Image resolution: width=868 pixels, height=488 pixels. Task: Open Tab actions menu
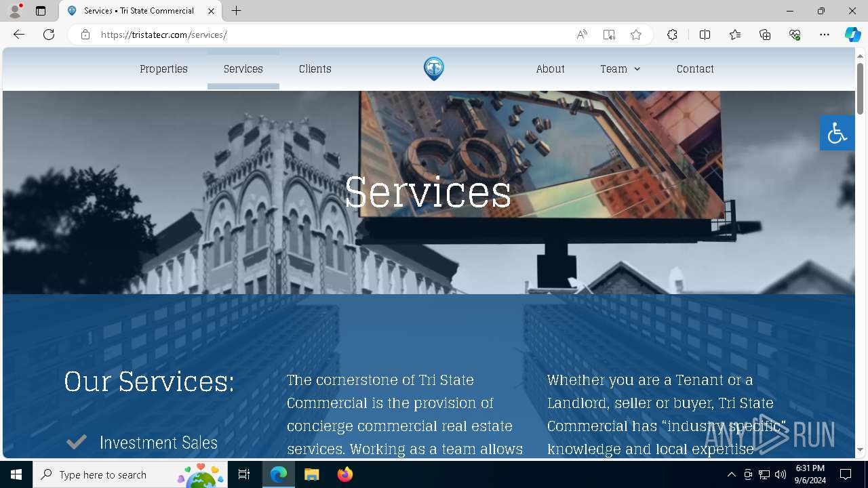click(41, 11)
